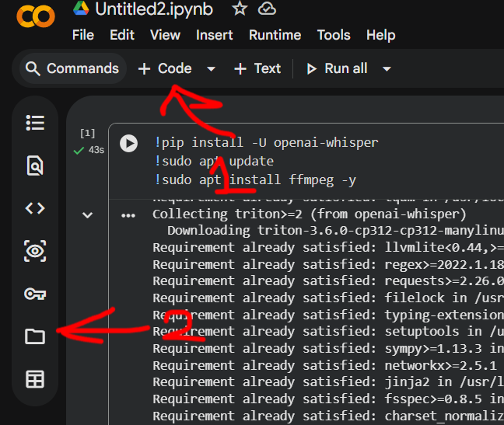Open the Runtime menu
Viewport: 504px width, 425px height.
[275, 35]
